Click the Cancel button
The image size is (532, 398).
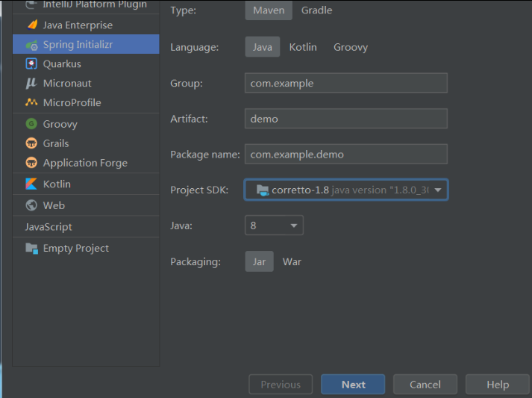[425, 385]
